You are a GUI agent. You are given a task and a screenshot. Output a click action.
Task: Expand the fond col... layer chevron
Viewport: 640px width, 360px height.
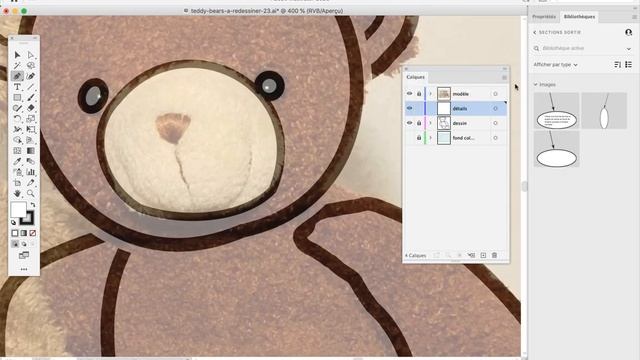click(x=430, y=138)
